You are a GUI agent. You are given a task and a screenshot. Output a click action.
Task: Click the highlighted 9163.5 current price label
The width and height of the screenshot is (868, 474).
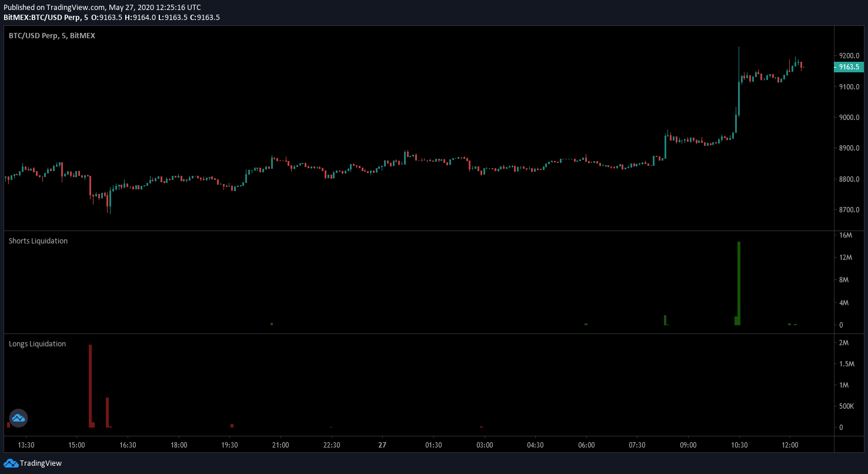coord(849,67)
